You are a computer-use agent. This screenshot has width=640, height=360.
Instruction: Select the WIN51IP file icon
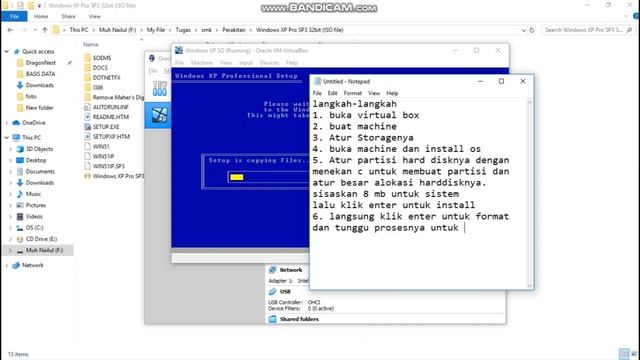point(87,156)
